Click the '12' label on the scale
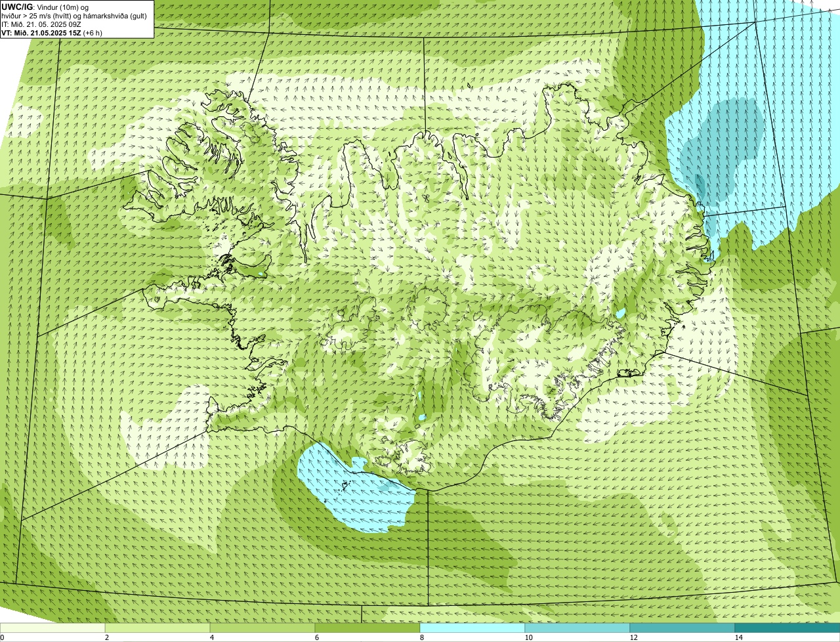 pyautogui.click(x=633, y=637)
